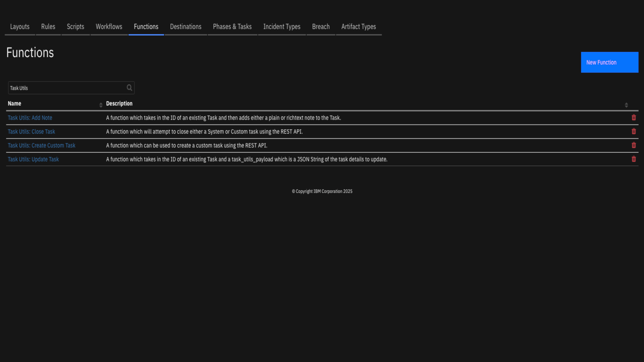Click the search magnifier icon
644x362 pixels.
[x=129, y=88]
